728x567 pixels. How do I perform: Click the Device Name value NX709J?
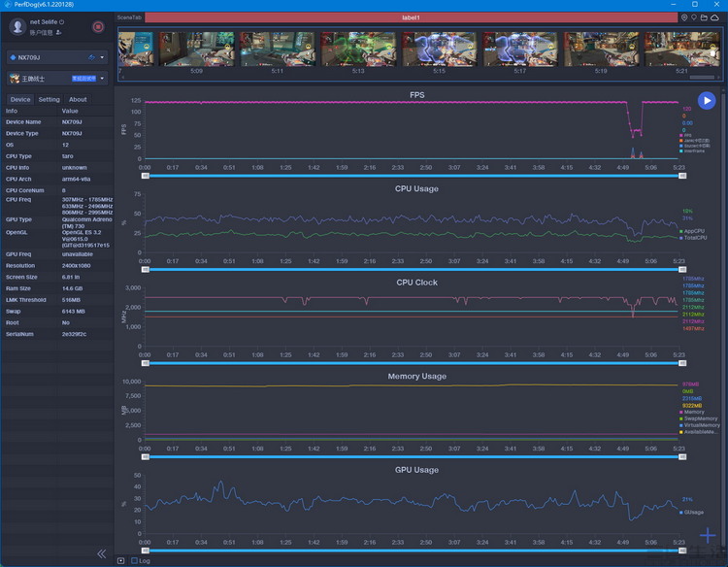(x=72, y=122)
